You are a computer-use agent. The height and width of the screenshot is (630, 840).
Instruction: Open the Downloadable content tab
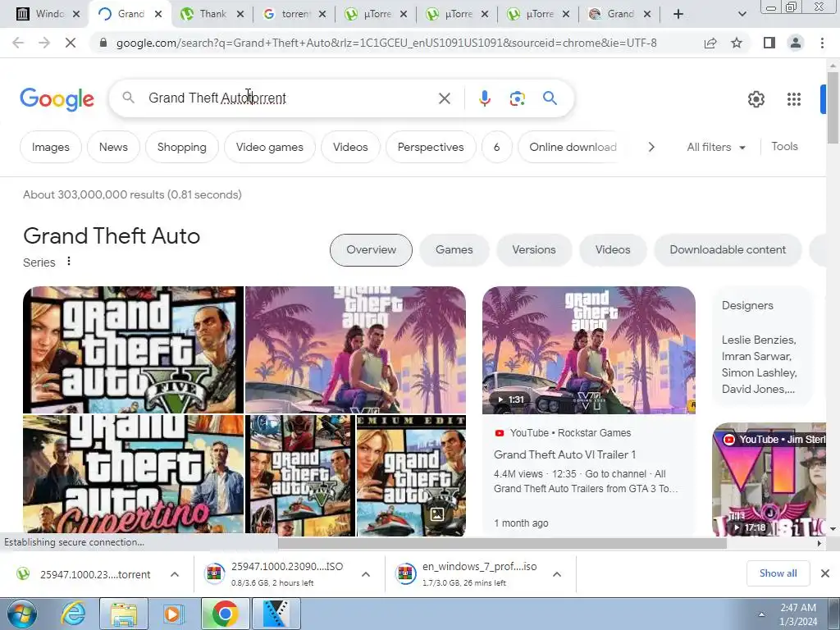coord(728,249)
